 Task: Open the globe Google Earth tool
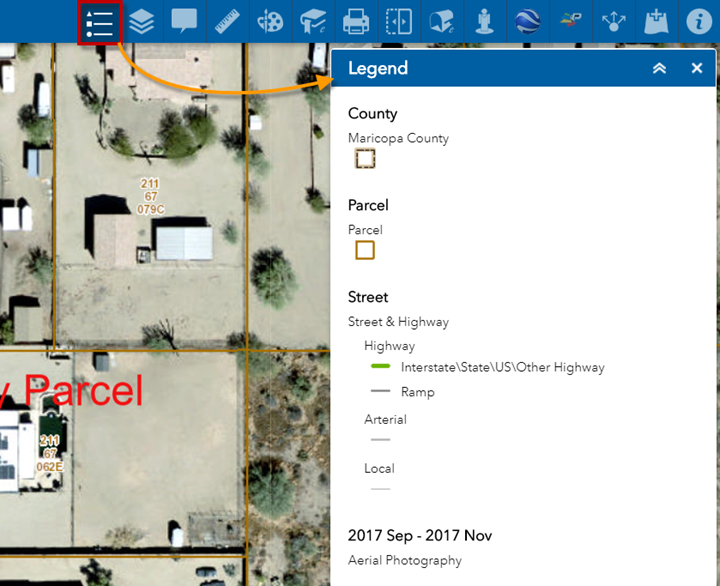527,22
